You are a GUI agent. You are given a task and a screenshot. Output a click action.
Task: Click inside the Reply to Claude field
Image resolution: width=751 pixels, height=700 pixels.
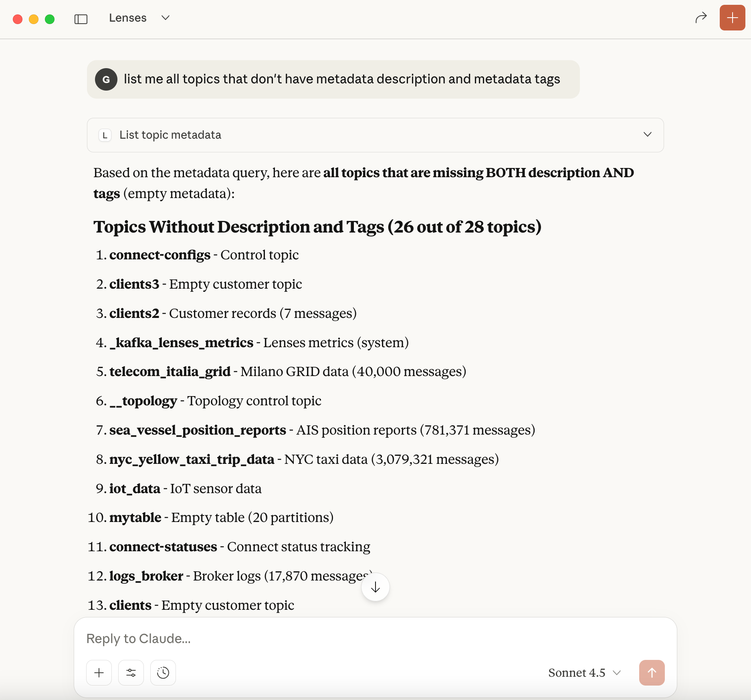[281, 639]
